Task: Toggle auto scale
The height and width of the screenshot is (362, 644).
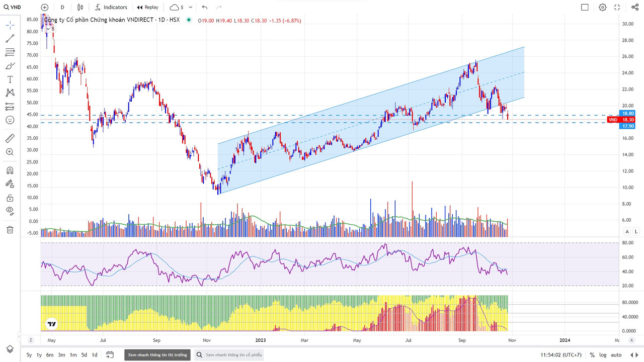Action: (616, 355)
